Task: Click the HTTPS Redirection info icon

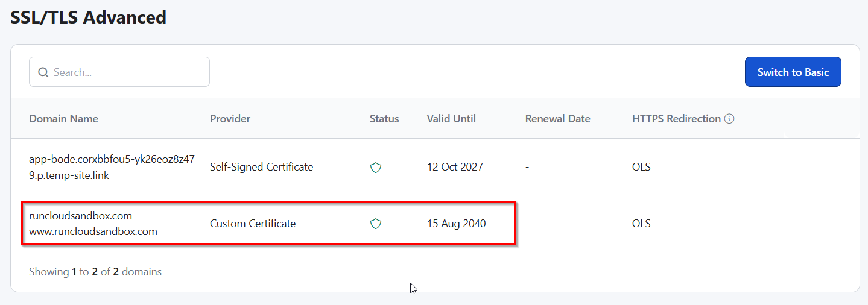Action: tap(729, 119)
